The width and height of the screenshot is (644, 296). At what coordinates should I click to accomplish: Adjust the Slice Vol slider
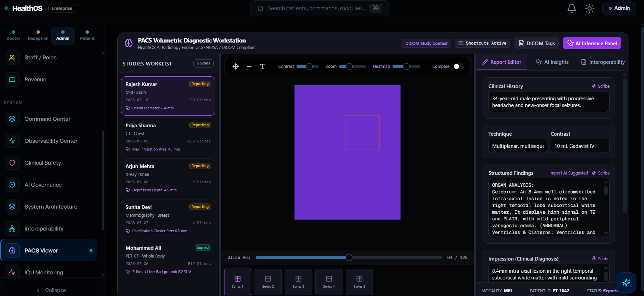tap(349, 258)
